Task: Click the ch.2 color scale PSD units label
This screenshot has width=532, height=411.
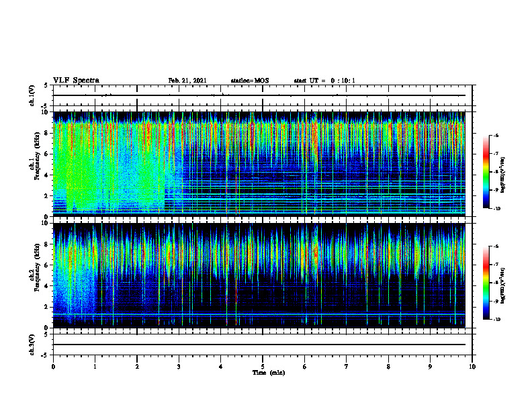Action: pos(503,285)
